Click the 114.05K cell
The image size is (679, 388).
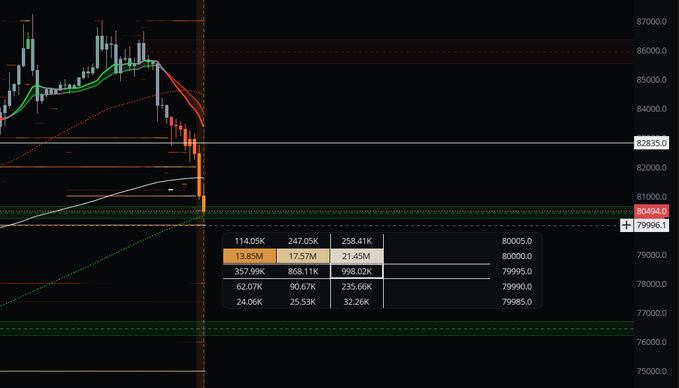249,241
